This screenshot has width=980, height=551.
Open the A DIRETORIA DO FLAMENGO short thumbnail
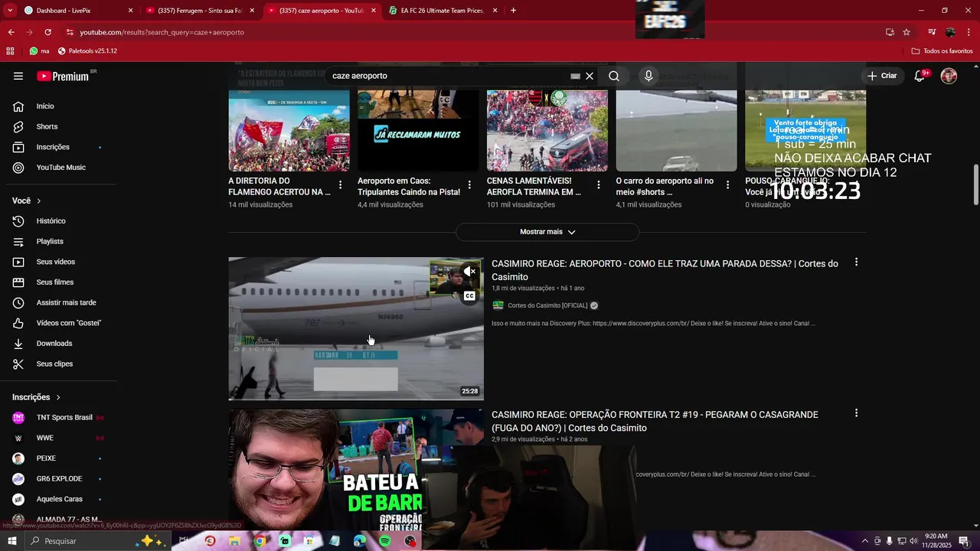tap(289, 130)
